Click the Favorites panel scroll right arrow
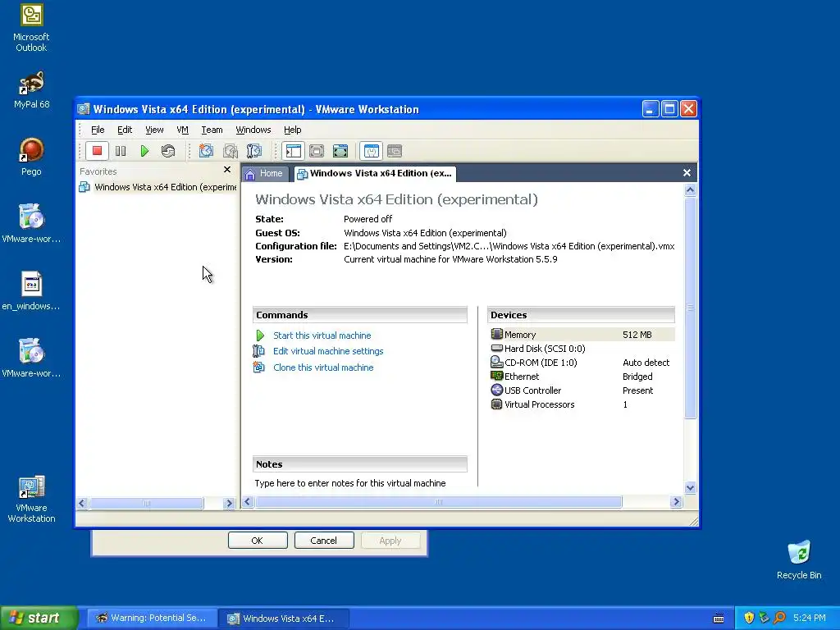 click(230, 504)
